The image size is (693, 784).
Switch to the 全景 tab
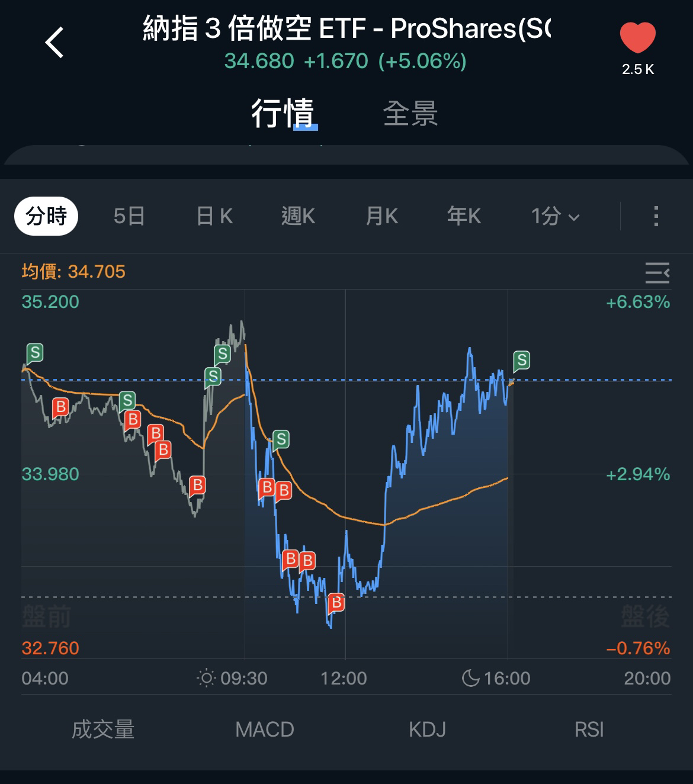pyautogui.click(x=410, y=113)
